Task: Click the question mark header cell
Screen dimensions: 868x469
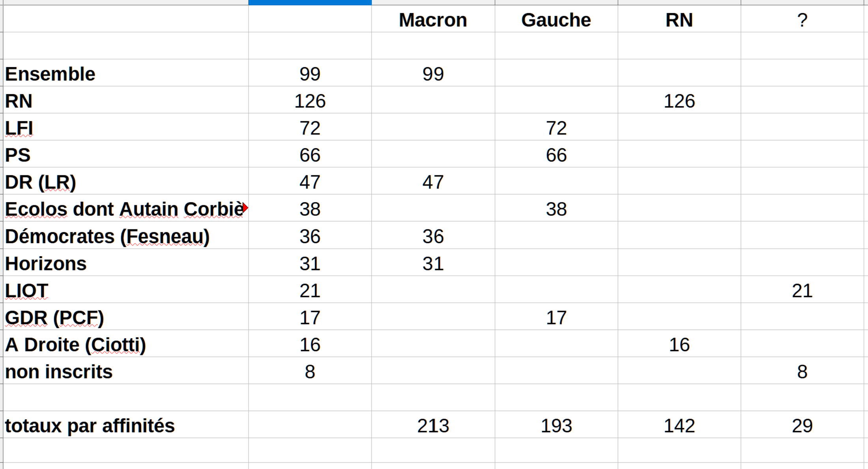Action: 802,20
